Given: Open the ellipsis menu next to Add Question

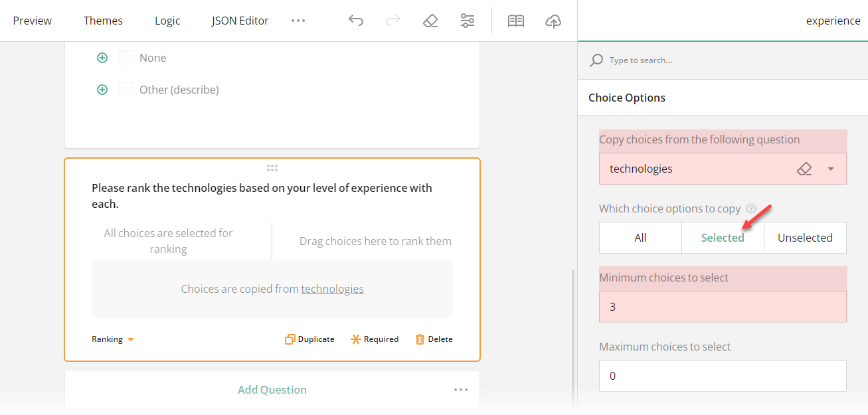Looking at the screenshot, I should [x=461, y=390].
